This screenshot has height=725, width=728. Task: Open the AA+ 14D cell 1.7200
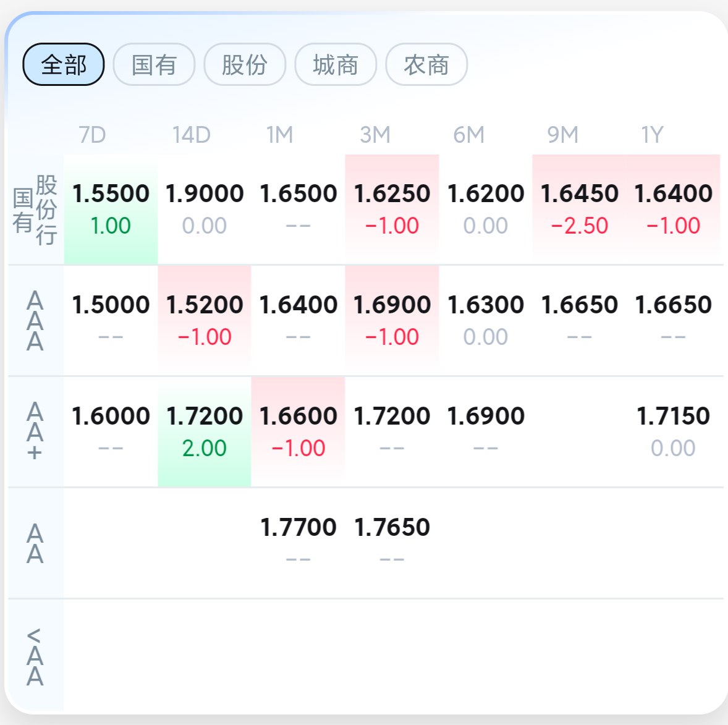[205, 432]
